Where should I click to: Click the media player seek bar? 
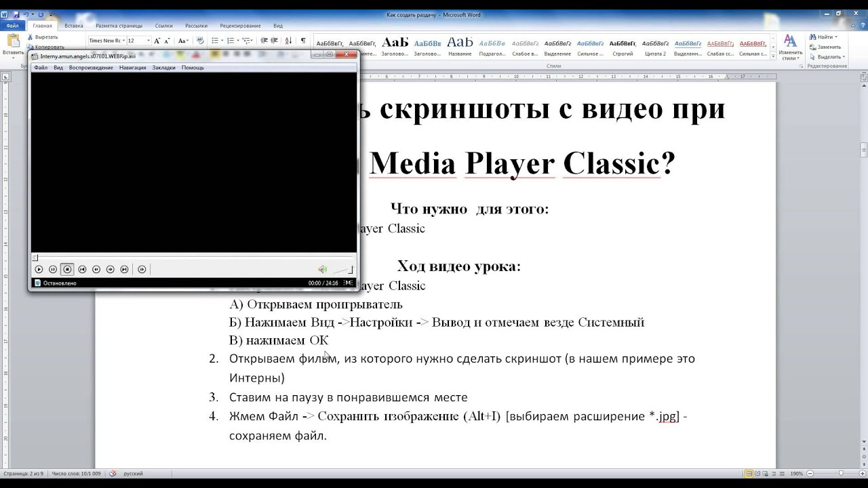point(193,258)
